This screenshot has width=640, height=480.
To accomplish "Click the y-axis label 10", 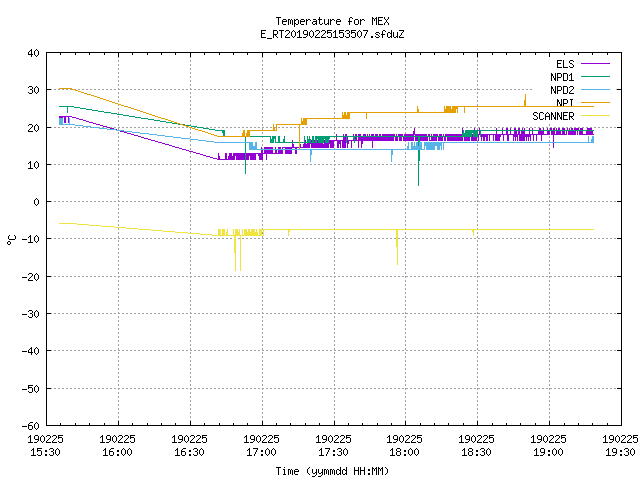I will [33, 165].
